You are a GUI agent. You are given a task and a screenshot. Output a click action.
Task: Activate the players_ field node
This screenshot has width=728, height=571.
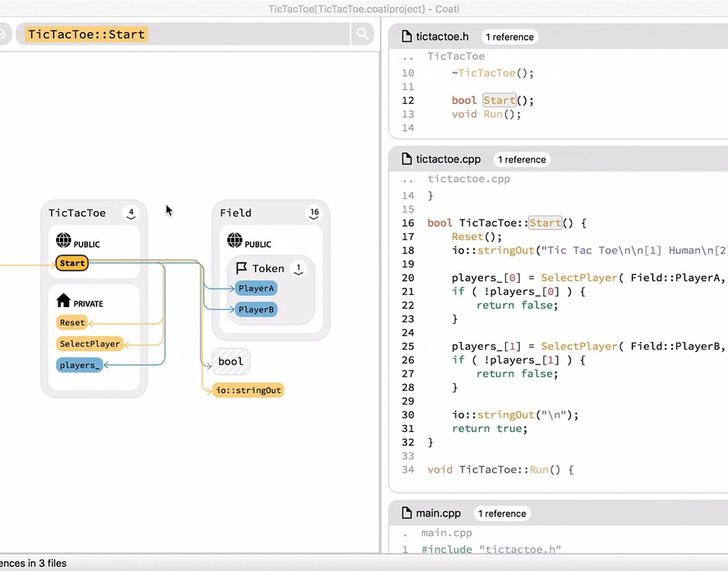coord(80,365)
